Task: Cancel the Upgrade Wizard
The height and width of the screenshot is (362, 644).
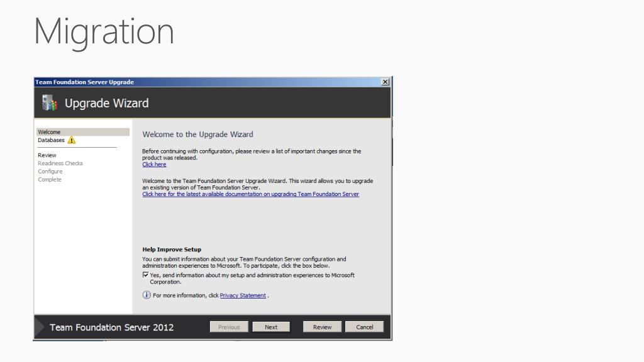Action: click(364, 327)
